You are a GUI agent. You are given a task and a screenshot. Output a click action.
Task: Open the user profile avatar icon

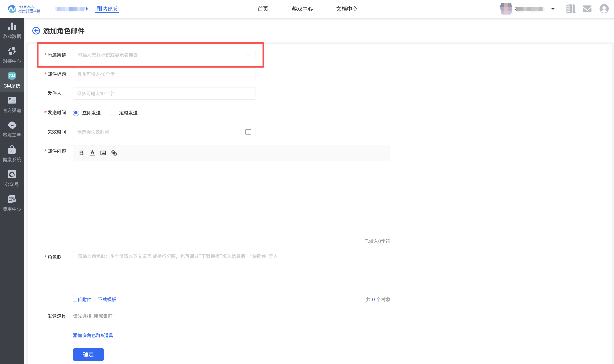pos(604,9)
